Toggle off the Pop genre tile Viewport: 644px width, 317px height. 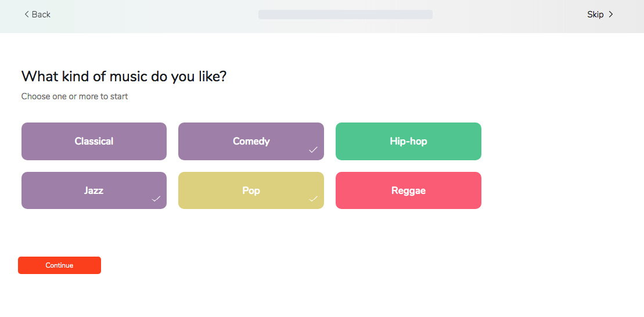[251, 190]
